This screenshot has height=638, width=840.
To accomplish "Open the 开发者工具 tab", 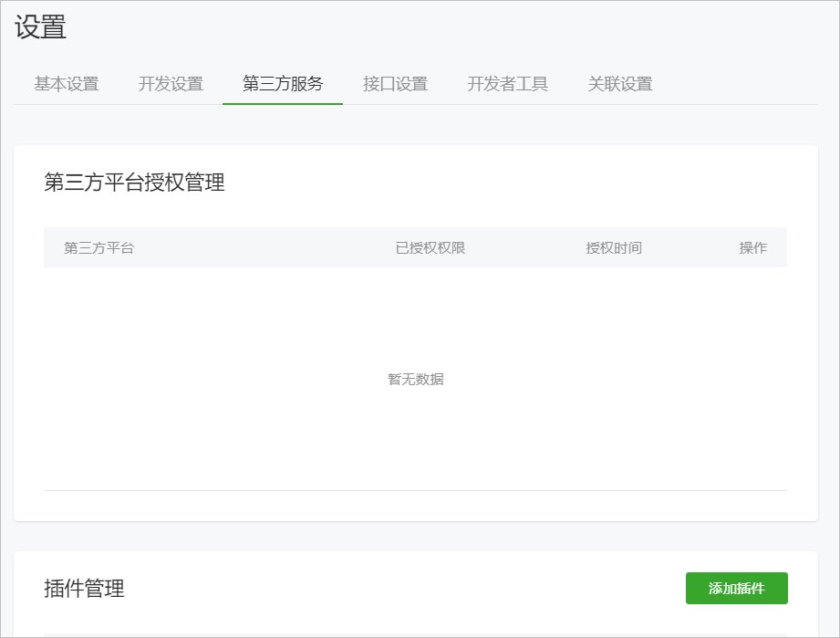I will tap(508, 84).
